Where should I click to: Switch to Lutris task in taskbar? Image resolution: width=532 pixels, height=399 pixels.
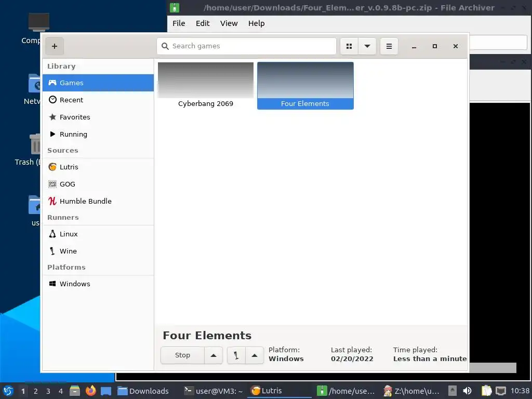point(279,391)
